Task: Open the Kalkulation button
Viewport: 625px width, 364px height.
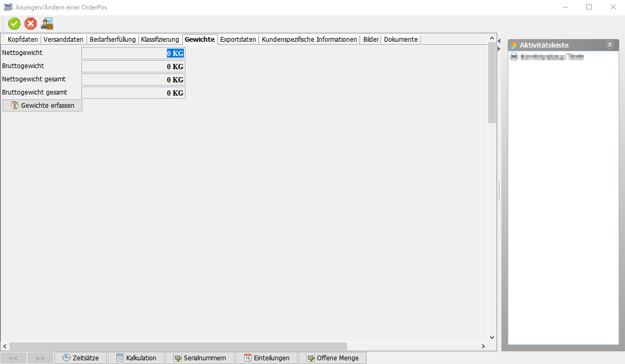Action: (136, 358)
